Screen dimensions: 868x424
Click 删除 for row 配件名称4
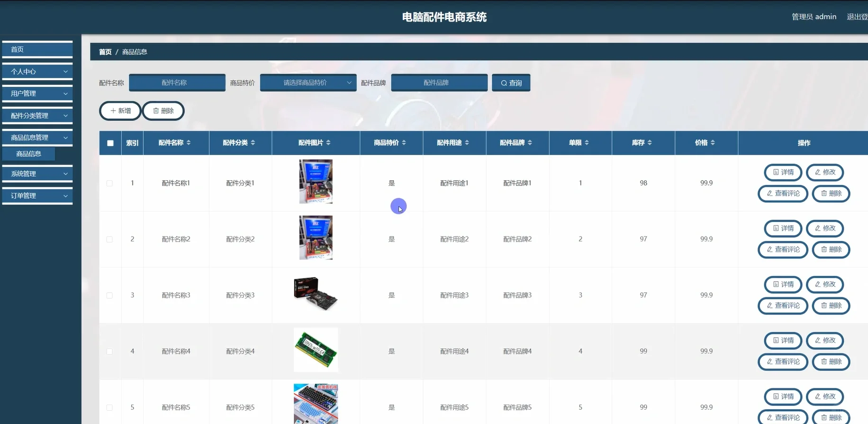(x=831, y=361)
